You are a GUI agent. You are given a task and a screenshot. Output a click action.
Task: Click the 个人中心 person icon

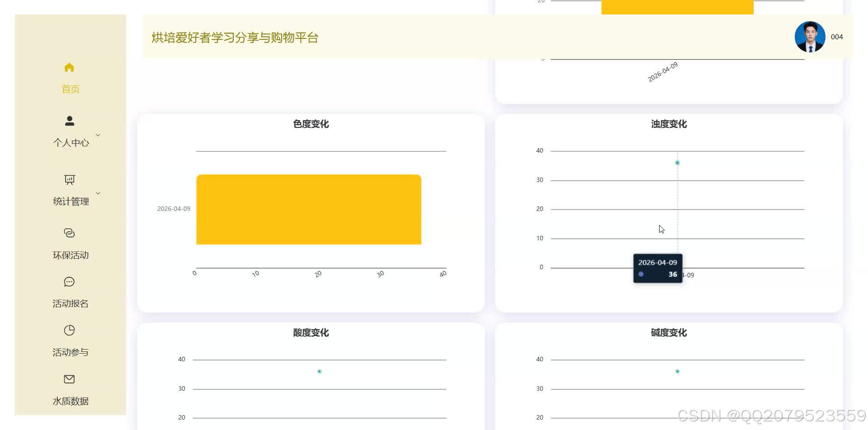[x=69, y=121]
